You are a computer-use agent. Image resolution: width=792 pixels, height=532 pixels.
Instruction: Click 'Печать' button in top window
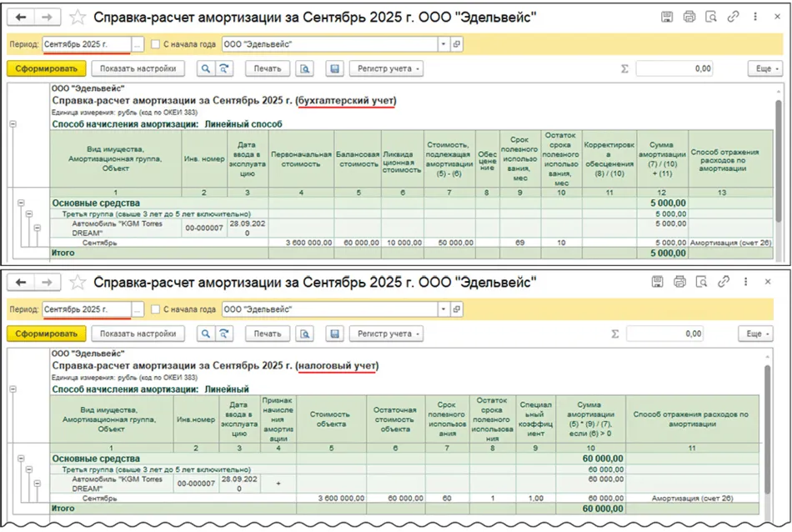268,68
